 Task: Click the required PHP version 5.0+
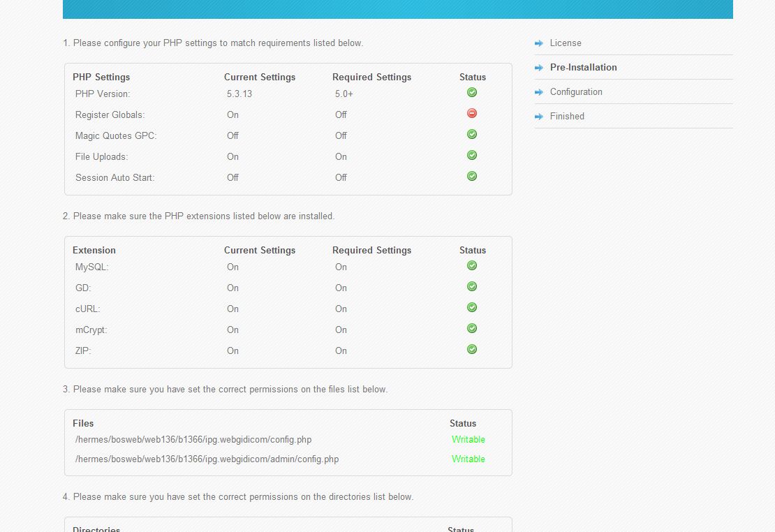[x=344, y=94]
